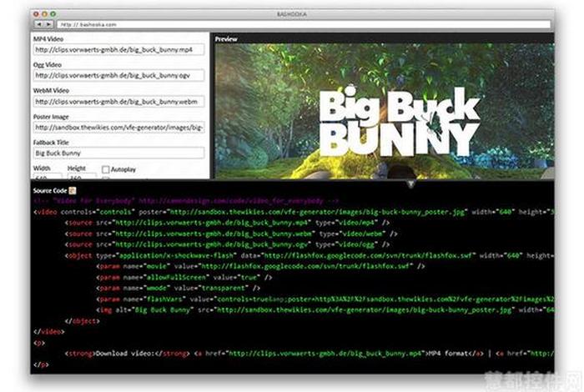This screenshot has width=584, height=392.
Task: Click source line with type="video/webm"
Action: tap(231, 234)
